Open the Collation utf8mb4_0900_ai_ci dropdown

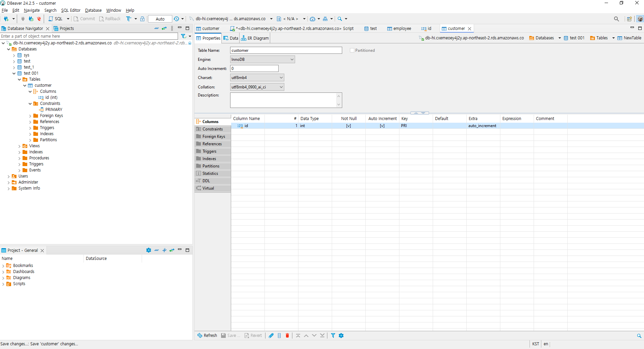coord(257,87)
